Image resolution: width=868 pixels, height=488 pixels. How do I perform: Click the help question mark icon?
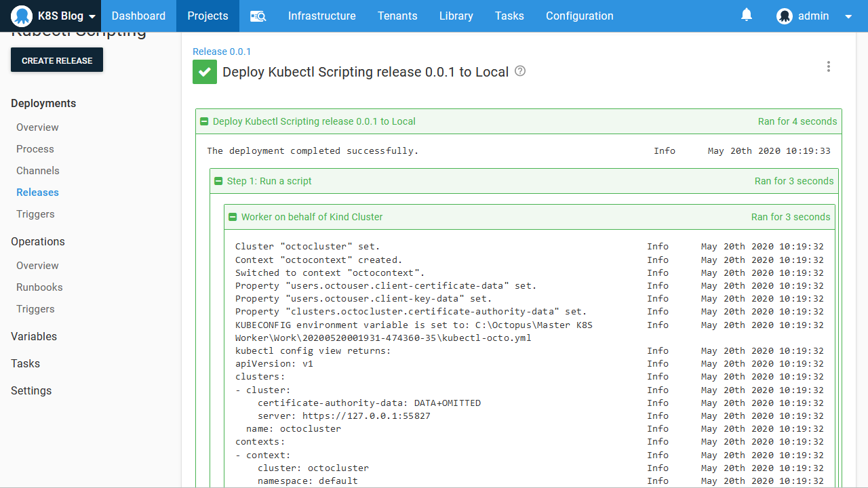[x=520, y=71]
